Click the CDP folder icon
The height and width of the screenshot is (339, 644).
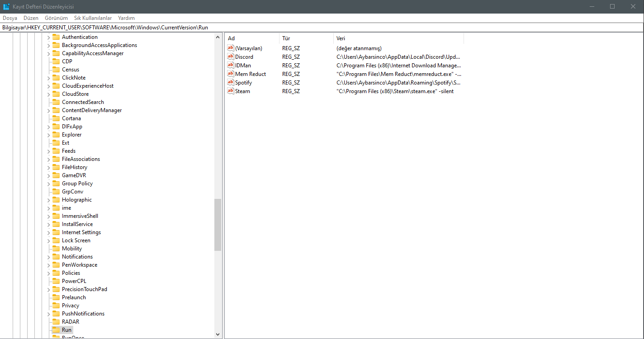(x=56, y=61)
